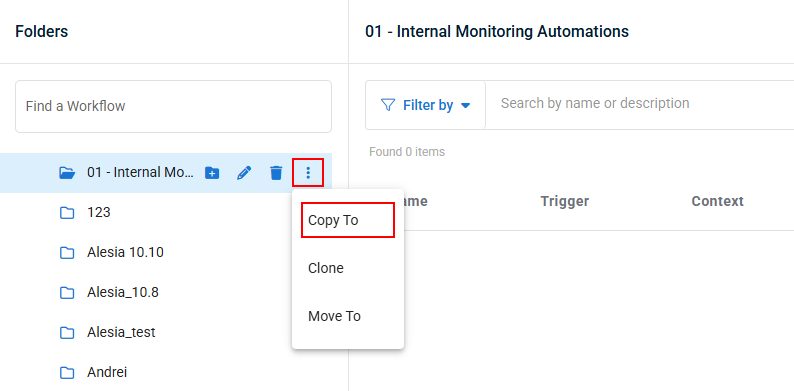
Task: Expand the Filter by dropdown
Action: click(x=425, y=105)
